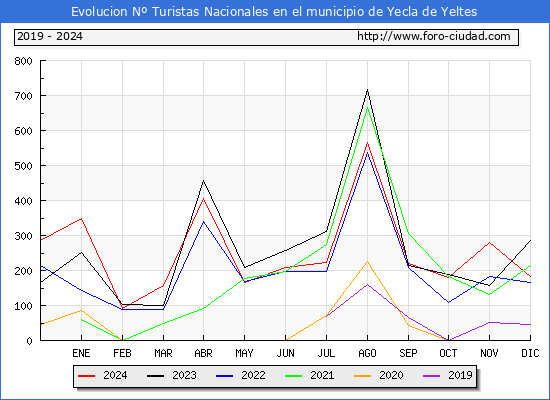Screen dimensions: 550x400
Task: Select the '2021' legend label
Action: coord(322,375)
